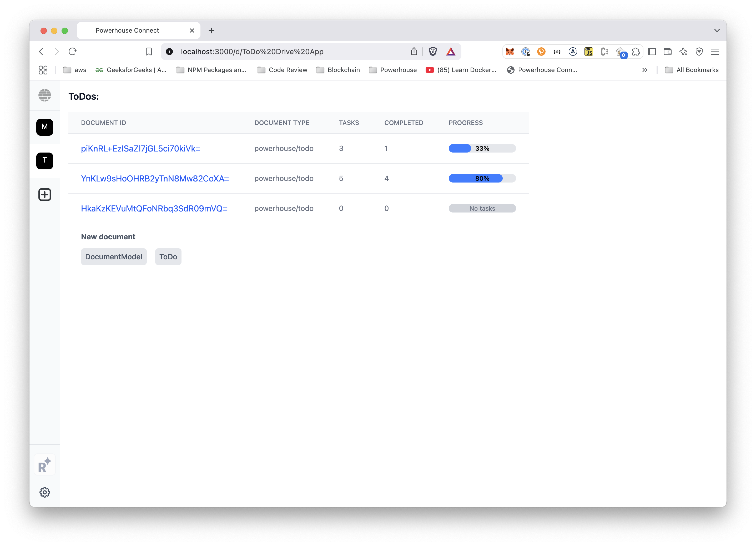Click TASKS column header
This screenshot has height=546, width=756.
click(349, 123)
